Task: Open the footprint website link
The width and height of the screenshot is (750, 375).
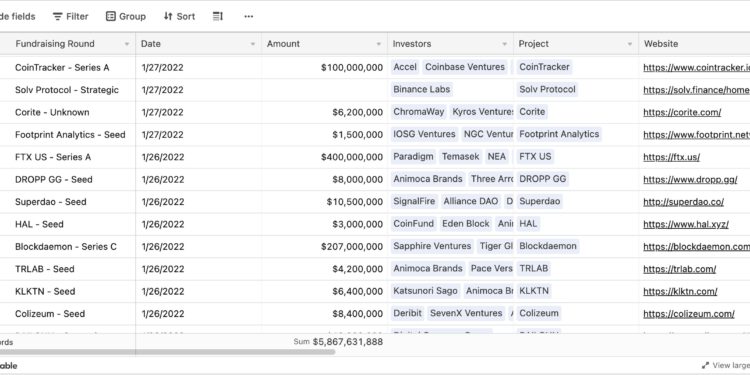Action: coord(696,135)
